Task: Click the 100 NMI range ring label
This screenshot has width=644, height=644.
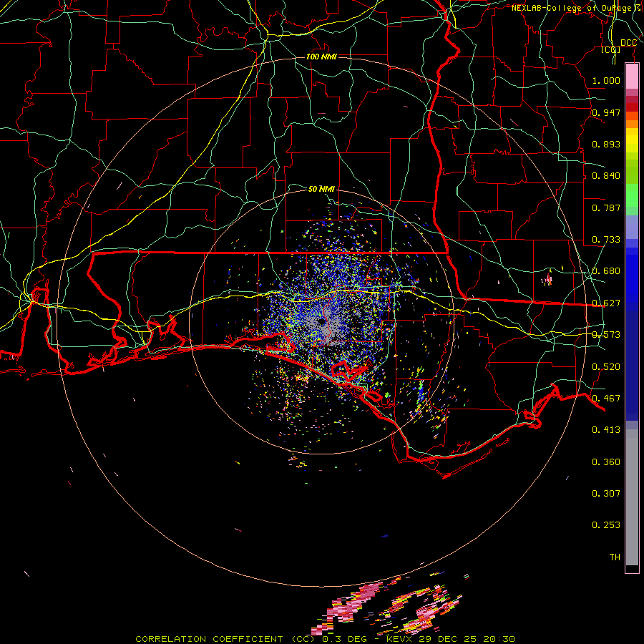Action: click(x=321, y=57)
